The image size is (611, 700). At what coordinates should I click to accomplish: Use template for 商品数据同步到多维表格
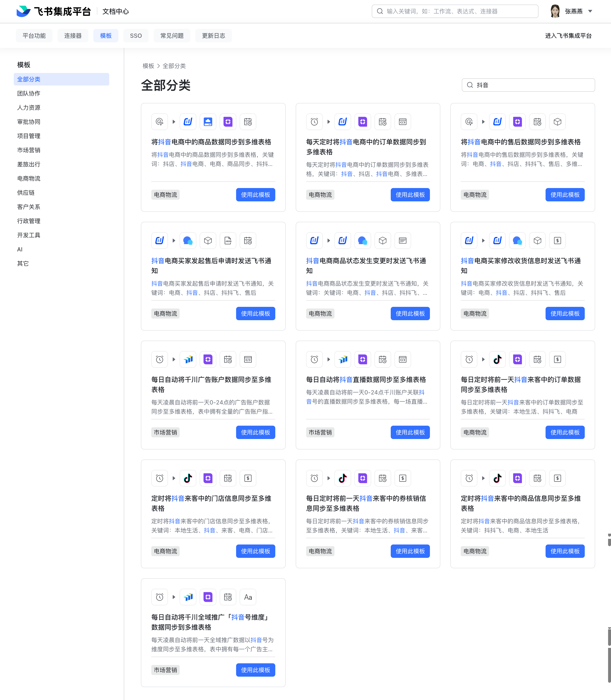[x=255, y=195]
